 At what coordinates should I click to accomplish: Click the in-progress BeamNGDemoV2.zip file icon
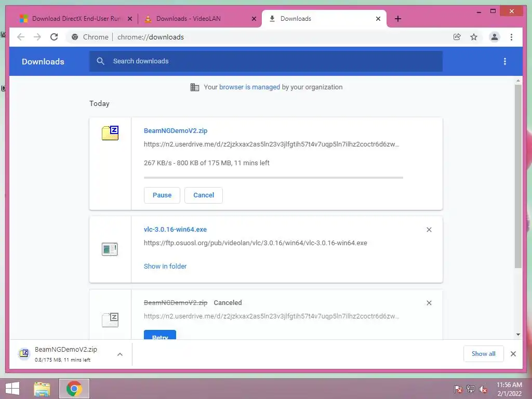point(110,132)
